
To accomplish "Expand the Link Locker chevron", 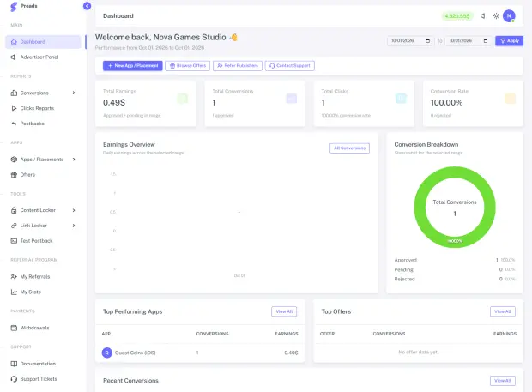I will (x=74, y=226).
